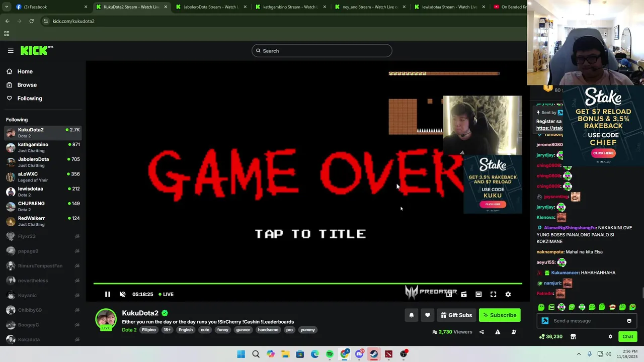The width and height of the screenshot is (644, 362).
Task: Open kathgambino channel in Following list
Action: (x=43, y=147)
